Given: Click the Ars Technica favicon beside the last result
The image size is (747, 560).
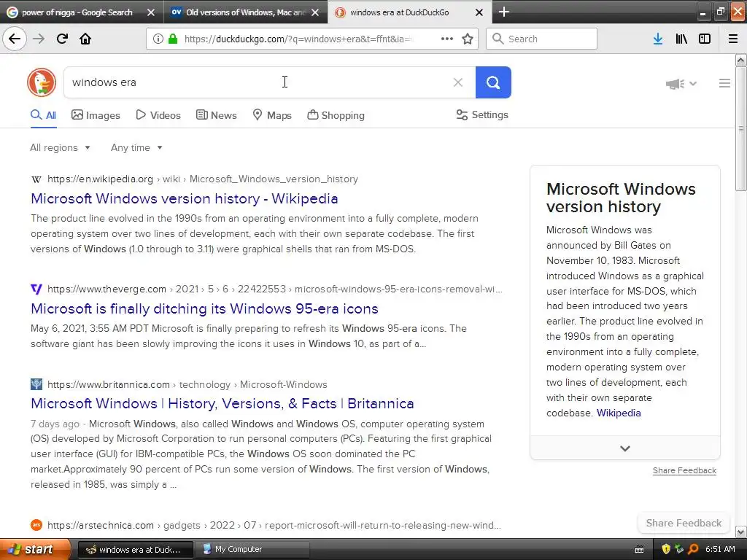Looking at the screenshot, I should 36,525.
